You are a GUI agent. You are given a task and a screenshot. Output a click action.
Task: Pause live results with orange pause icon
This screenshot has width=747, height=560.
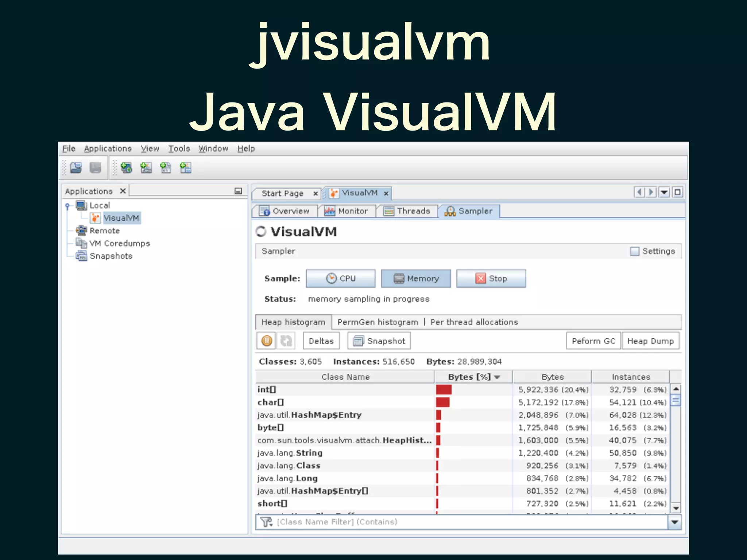(267, 341)
